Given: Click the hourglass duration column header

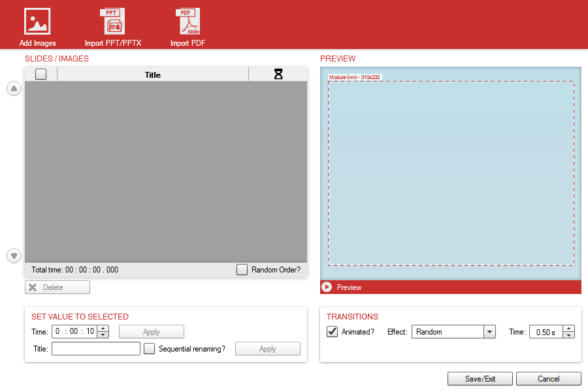Looking at the screenshot, I should point(278,74).
